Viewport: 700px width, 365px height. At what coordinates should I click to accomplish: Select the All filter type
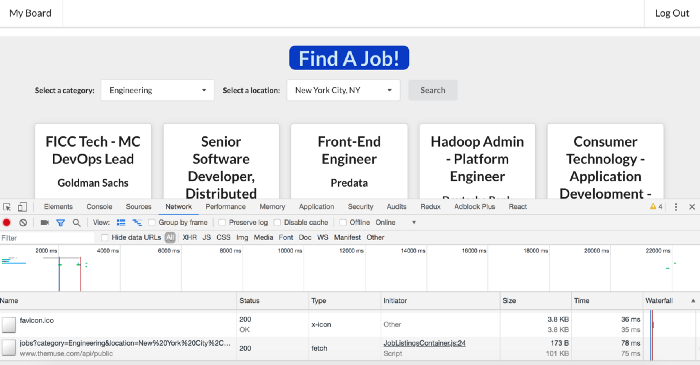tap(170, 237)
